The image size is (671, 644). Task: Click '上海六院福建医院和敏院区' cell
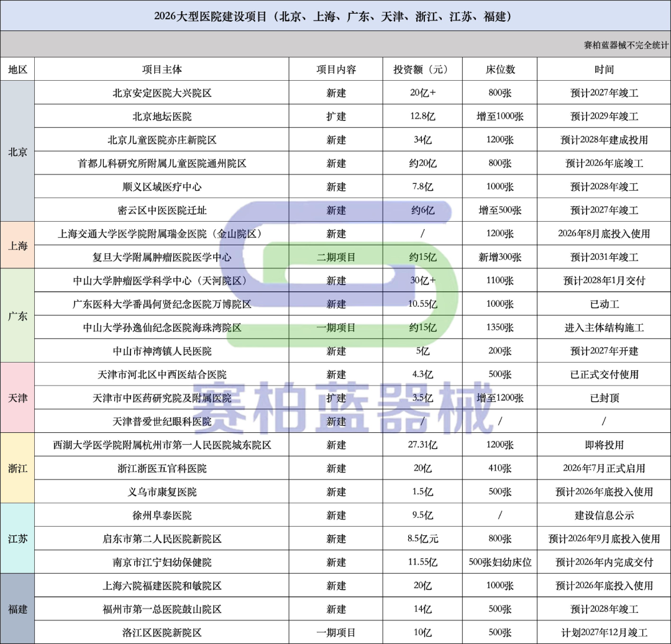[x=162, y=586]
